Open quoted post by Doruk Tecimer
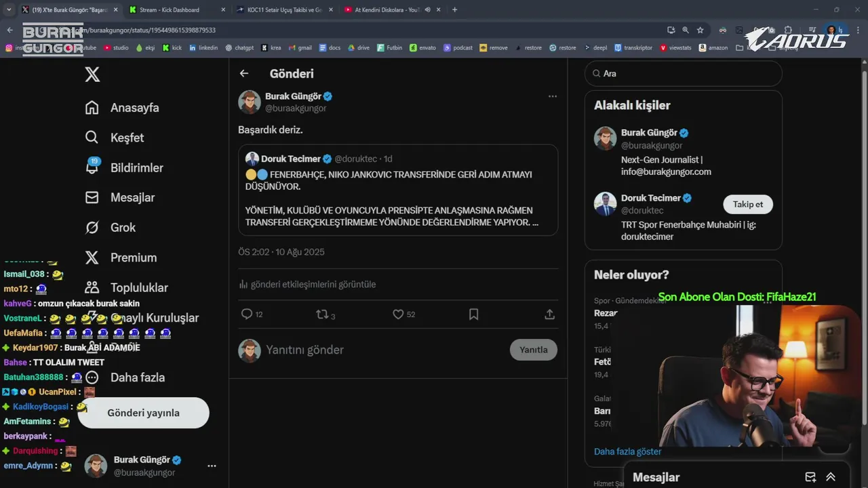The width and height of the screenshot is (868, 488). (x=398, y=190)
